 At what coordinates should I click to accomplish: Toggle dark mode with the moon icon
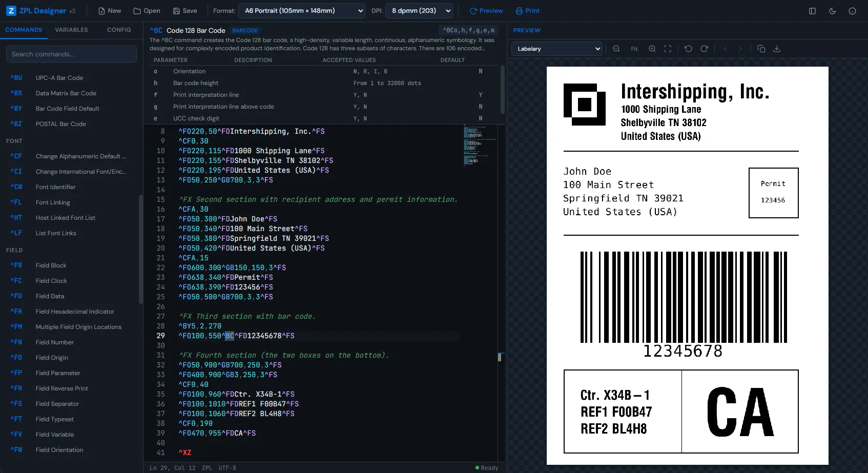pos(832,11)
